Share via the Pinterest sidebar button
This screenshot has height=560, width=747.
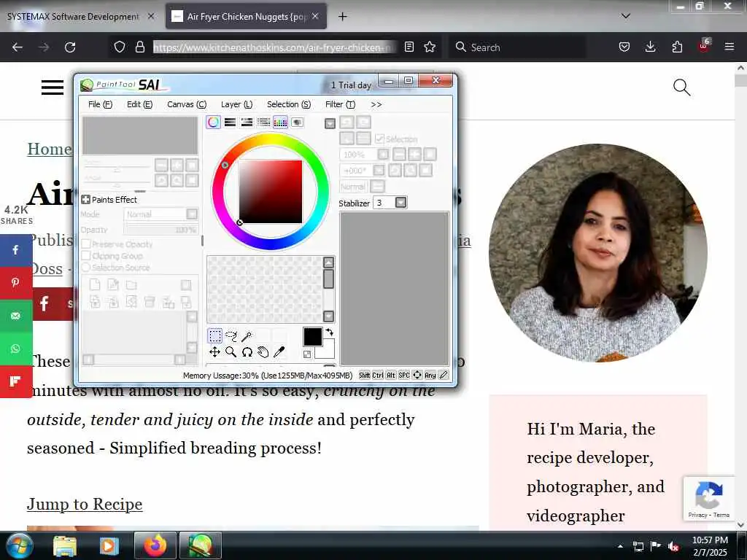(16, 283)
